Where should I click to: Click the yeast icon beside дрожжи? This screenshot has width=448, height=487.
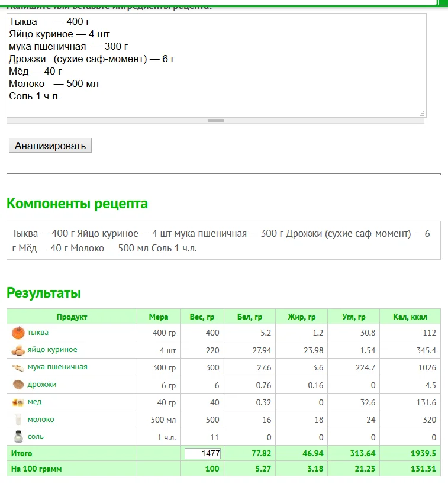point(18,385)
